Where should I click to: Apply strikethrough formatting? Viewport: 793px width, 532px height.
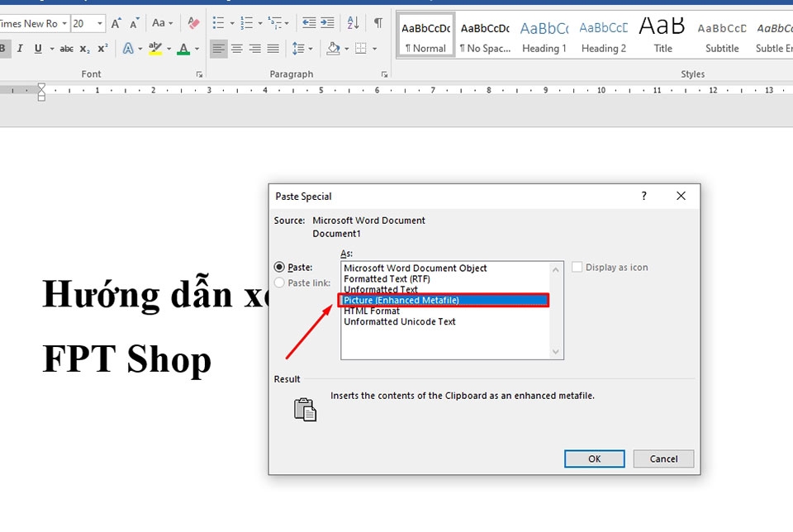(x=66, y=49)
